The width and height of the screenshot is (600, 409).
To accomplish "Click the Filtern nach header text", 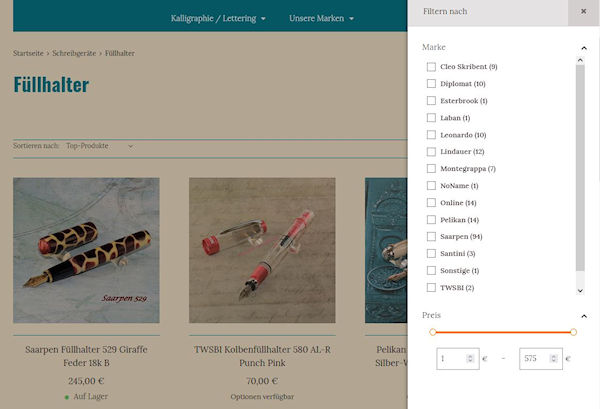I will point(445,11).
